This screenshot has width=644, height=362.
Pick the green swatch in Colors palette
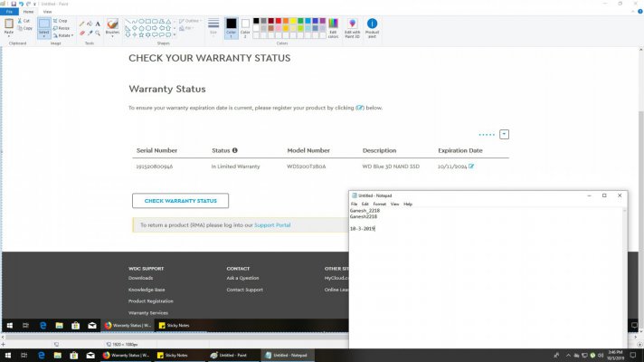(x=300, y=21)
